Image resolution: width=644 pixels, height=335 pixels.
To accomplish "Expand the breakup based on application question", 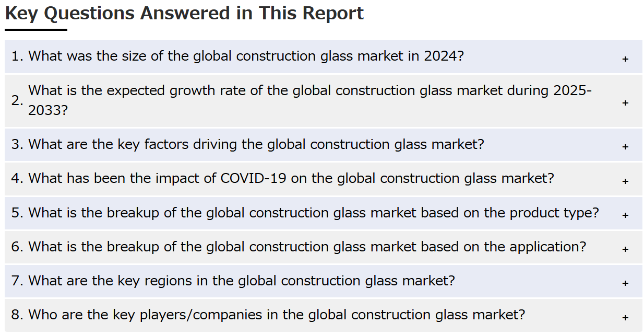I will pyautogui.click(x=307, y=247).
